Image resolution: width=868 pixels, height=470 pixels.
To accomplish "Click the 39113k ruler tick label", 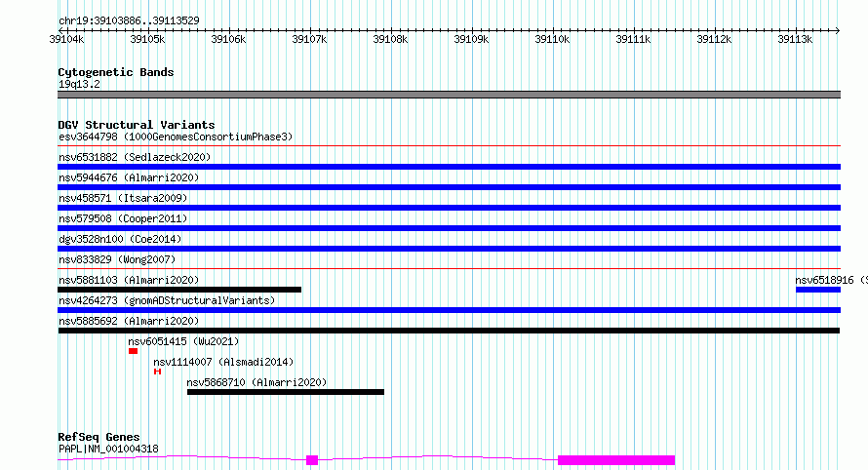I will point(795,39).
